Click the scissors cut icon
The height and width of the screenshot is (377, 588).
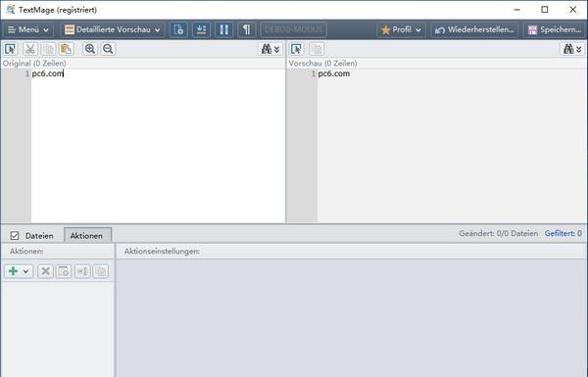(x=30, y=49)
